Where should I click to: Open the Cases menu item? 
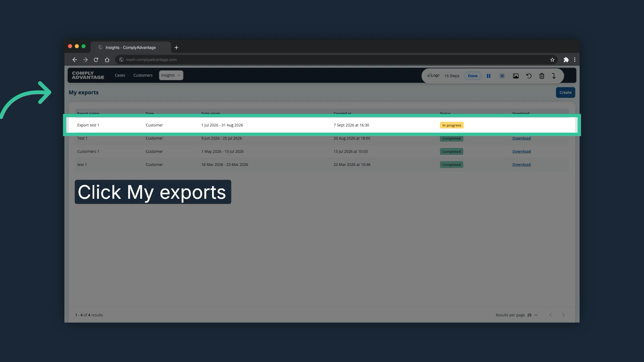pyautogui.click(x=120, y=75)
